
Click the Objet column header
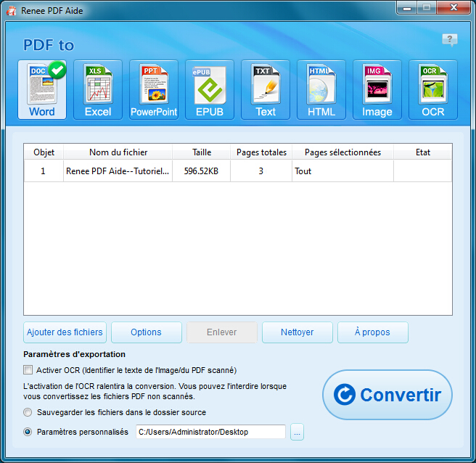[44, 152]
